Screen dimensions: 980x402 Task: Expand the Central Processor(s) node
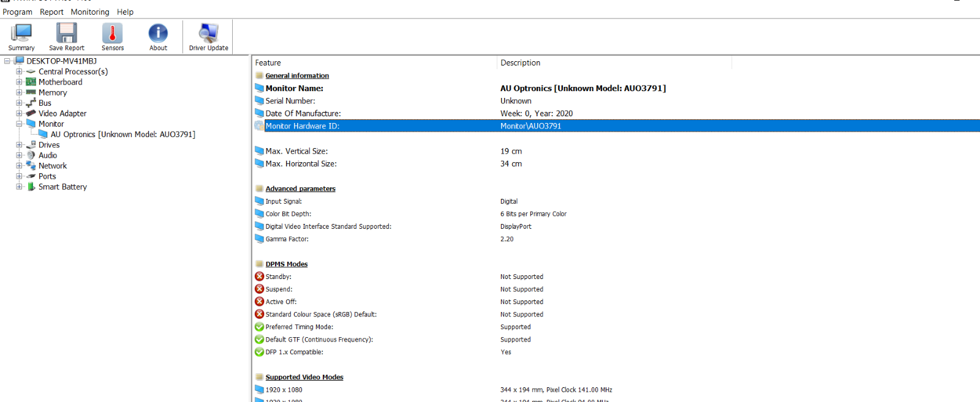[x=19, y=72]
